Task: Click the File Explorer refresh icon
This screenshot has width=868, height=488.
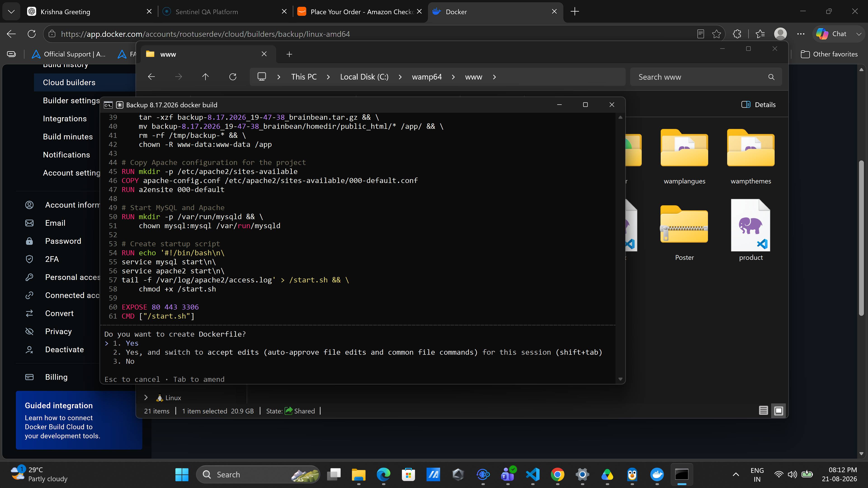Action: pos(233,77)
